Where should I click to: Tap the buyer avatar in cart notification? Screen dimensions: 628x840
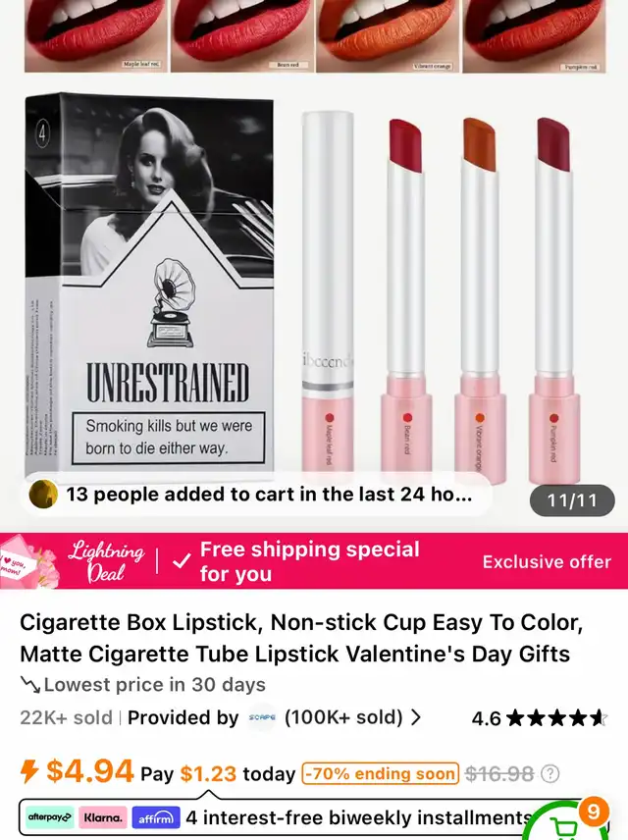pyautogui.click(x=43, y=494)
